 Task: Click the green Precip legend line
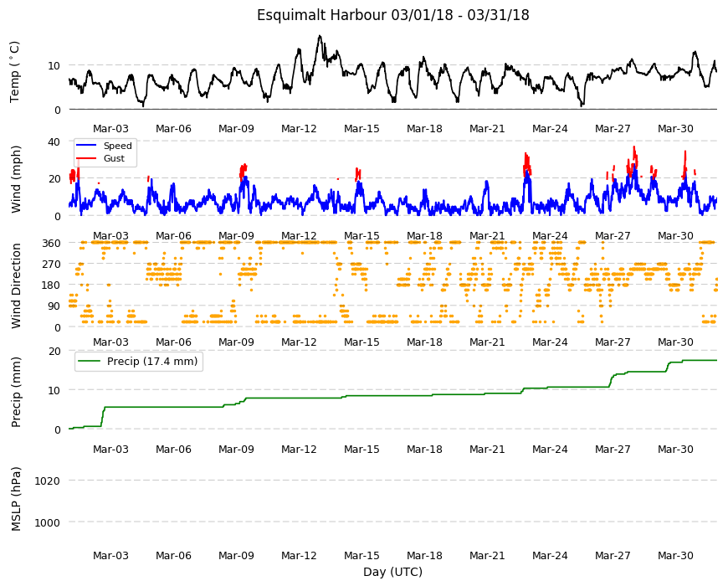click(x=90, y=362)
